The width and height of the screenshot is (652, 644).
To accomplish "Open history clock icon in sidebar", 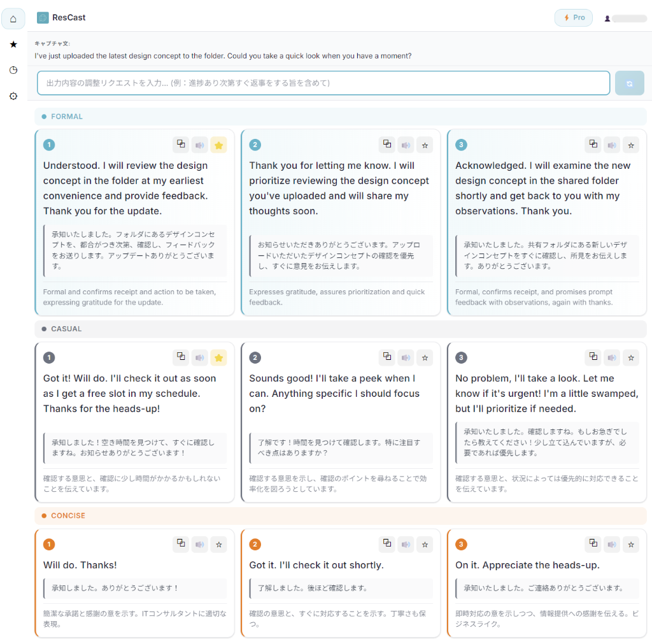I will pyautogui.click(x=13, y=70).
